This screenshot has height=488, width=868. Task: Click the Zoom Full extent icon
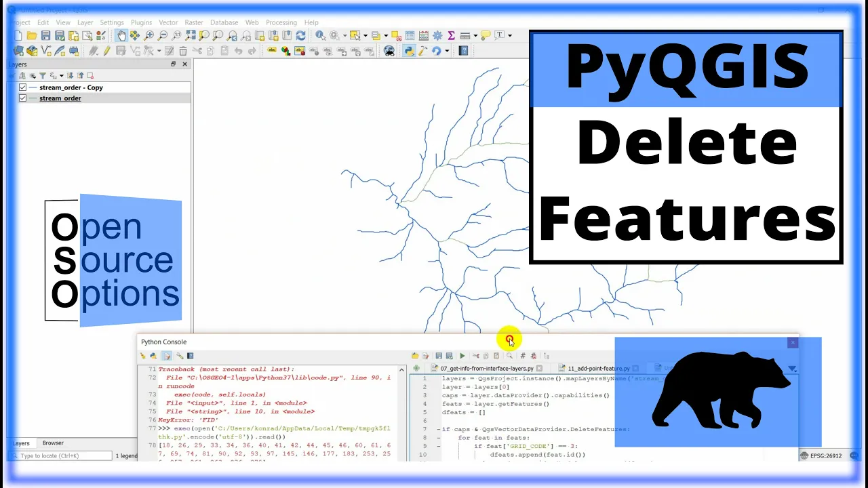click(190, 35)
